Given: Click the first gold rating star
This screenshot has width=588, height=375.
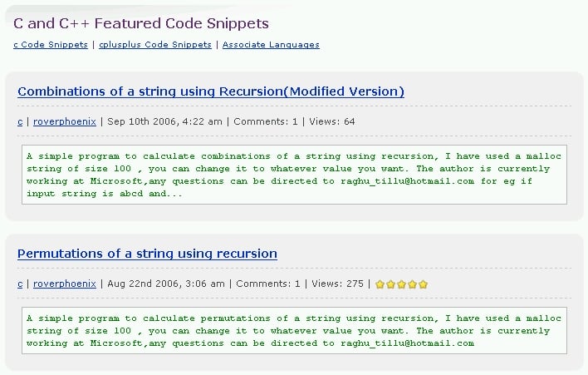Looking at the screenshot, I should [380, 284].
